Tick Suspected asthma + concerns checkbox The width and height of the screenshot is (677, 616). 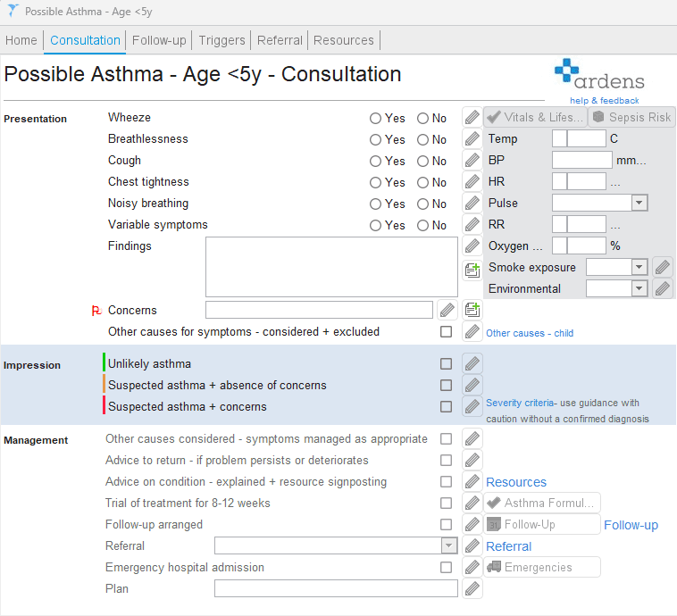pos(446,406)
